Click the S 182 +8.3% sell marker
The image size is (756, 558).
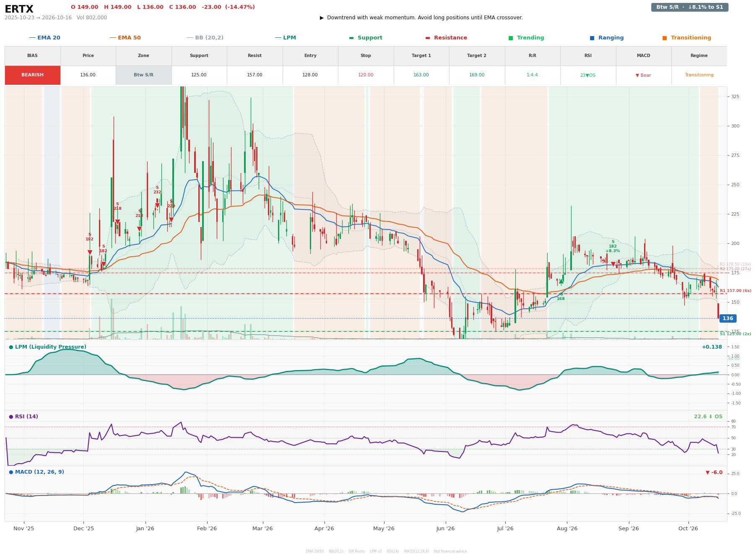613,264
